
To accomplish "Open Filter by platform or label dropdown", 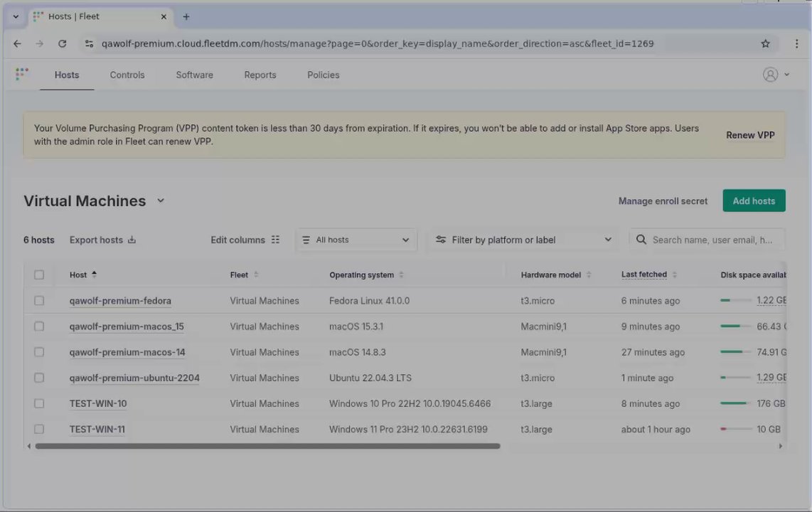I will (523, 240).
